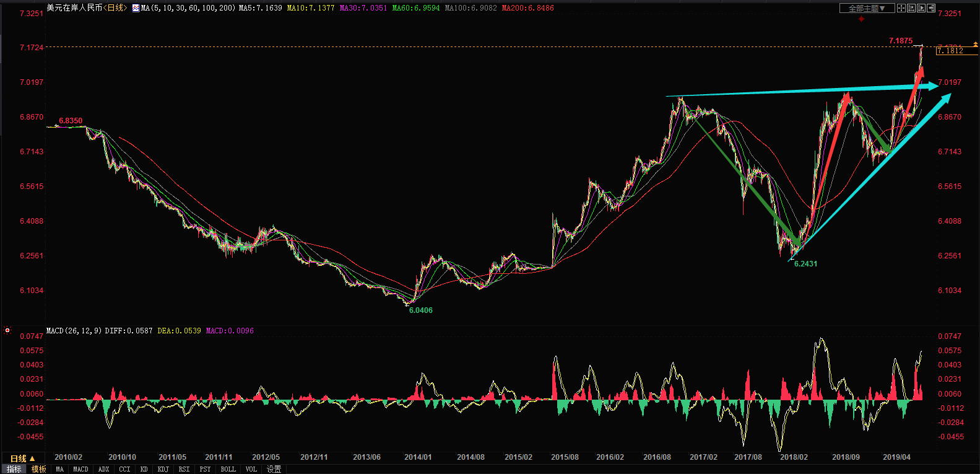
Task: Click the red MA200:6.8486 value
Action: [x=528, y=8]
